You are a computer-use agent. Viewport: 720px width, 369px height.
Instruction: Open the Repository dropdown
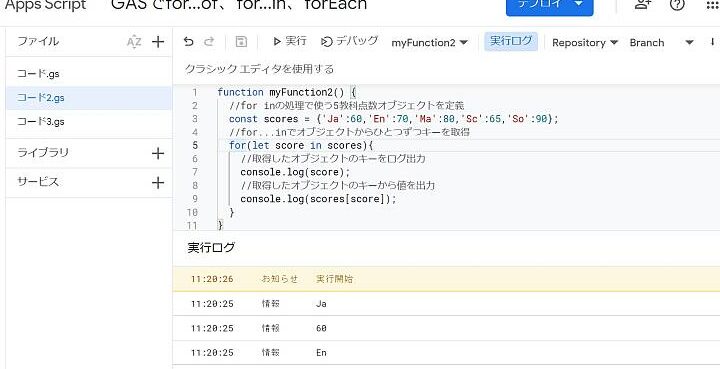click(x=585, y=43)
